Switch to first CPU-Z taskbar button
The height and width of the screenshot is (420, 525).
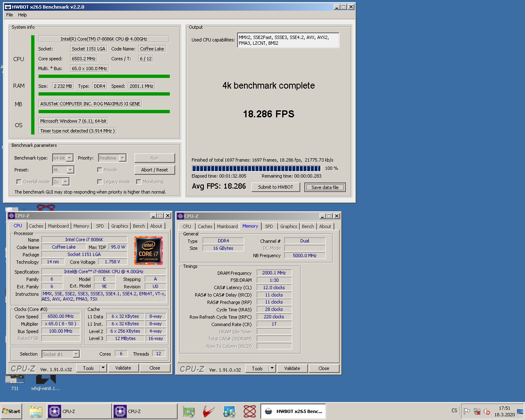(79, 411)
